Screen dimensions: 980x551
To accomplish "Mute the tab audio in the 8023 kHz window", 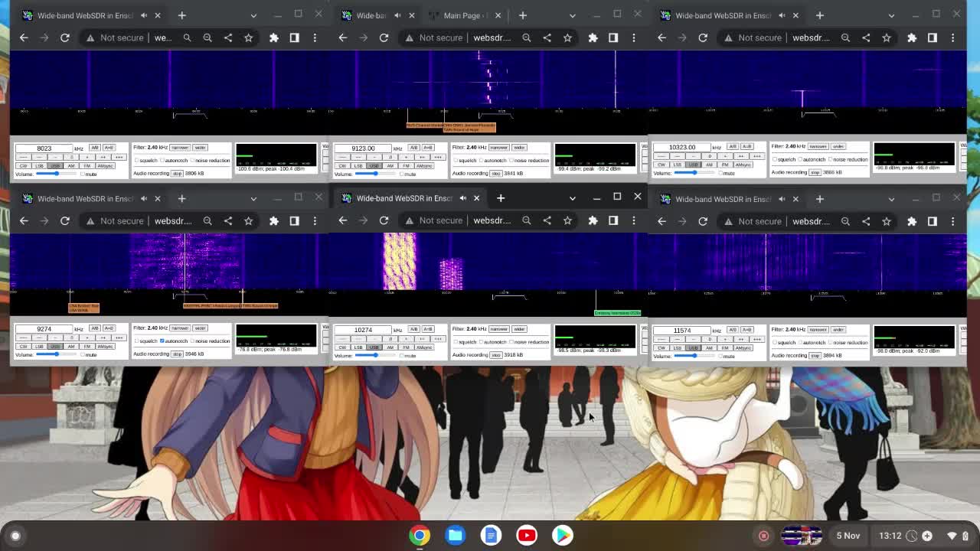I will pyautogui.click(x=143, y=15).
